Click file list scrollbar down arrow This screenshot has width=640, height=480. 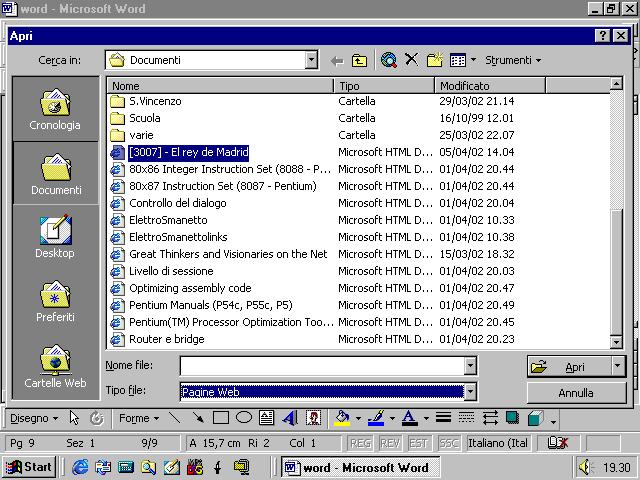[x=616, y=342]
